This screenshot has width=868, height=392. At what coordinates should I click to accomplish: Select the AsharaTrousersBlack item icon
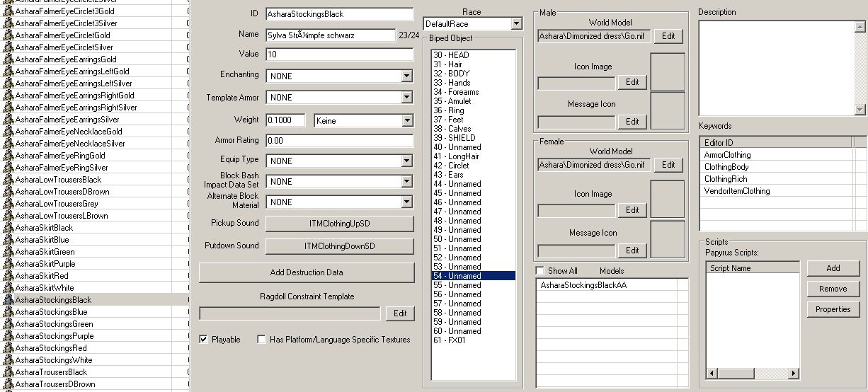(8, 372)
